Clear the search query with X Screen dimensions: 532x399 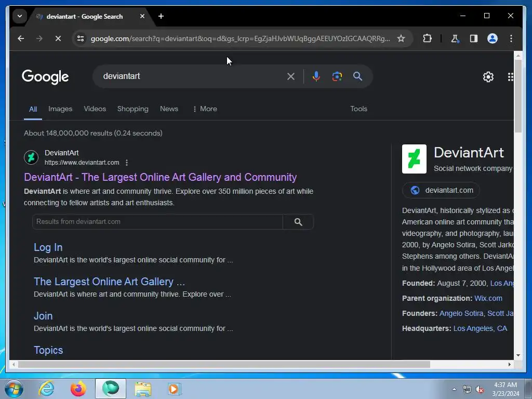291,76
